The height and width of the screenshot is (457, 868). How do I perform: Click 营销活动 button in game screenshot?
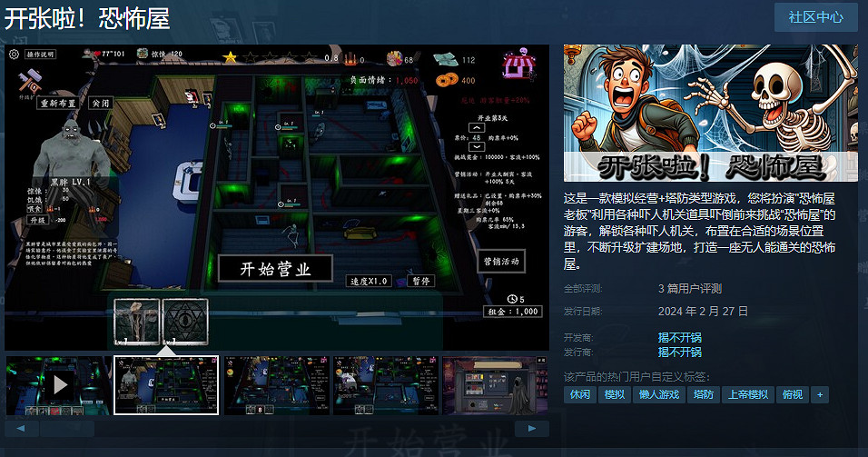(501, 261)
